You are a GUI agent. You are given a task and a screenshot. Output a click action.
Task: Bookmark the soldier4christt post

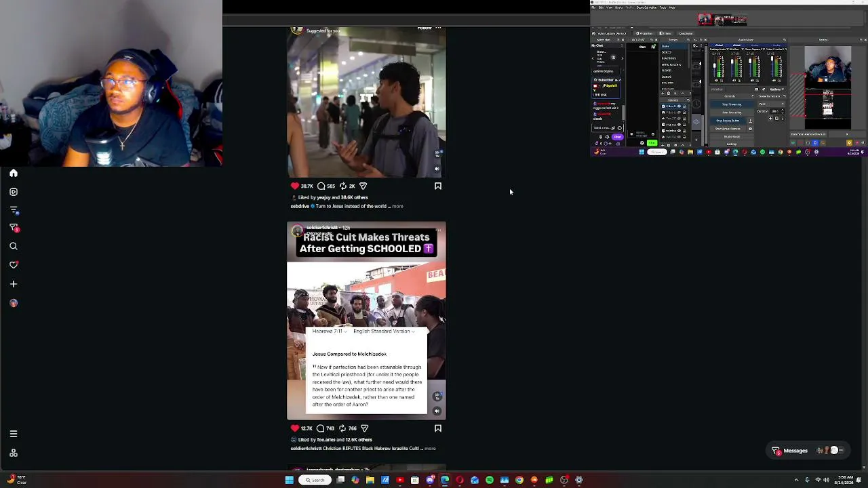click(438, 428)
